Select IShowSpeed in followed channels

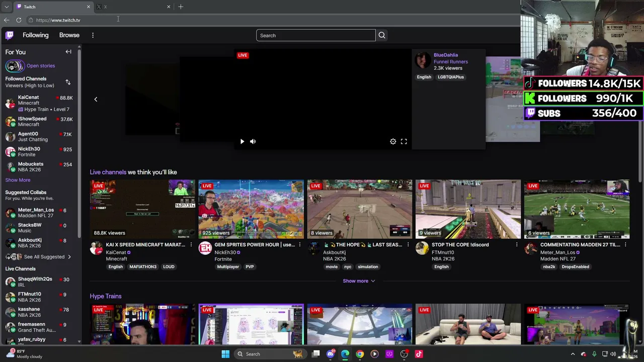coord(39,122)
